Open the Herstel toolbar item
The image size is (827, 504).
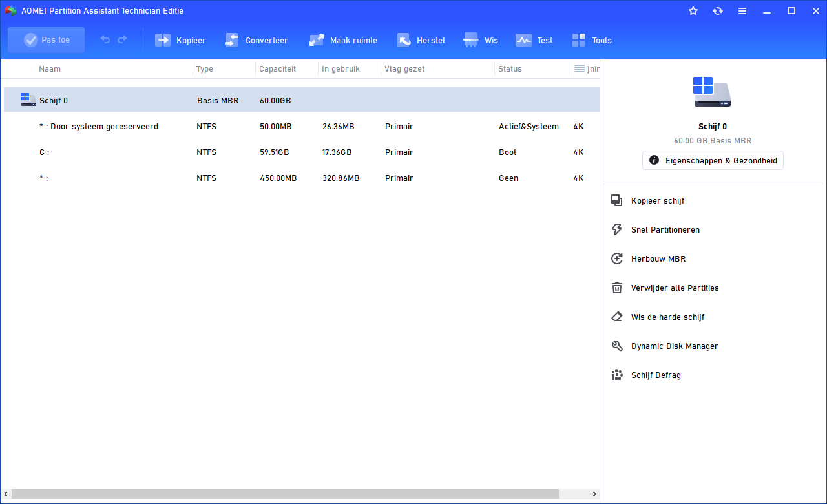(x=421, y=40)
